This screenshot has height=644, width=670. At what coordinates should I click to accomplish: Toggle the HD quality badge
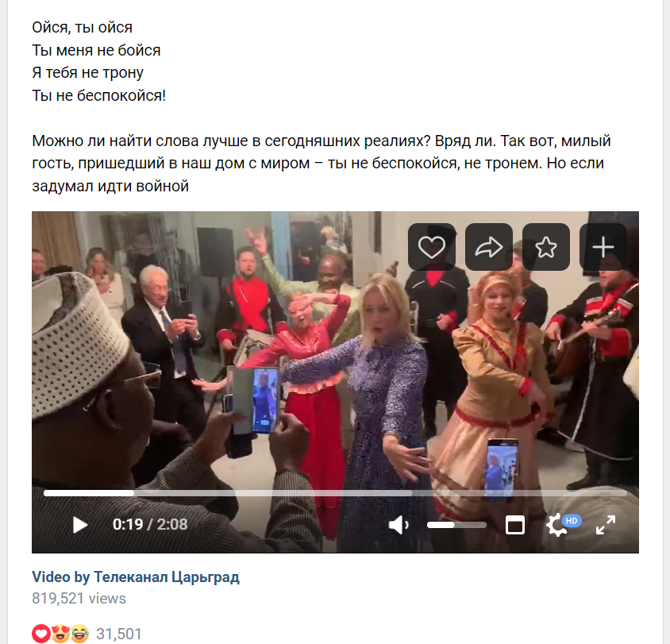[572, 520]
